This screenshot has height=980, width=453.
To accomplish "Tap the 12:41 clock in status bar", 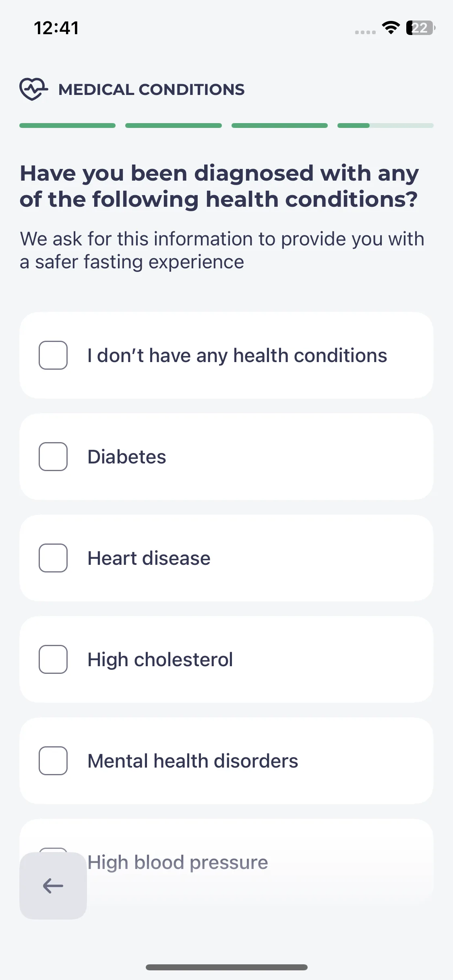I will tap(56, 28).
